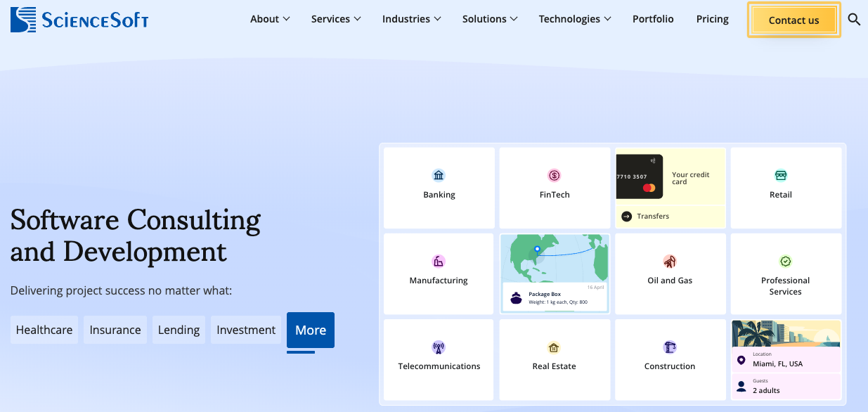868x412 pixels.
Task: Click the ScienceSoft logo
Action: (79, 20)
